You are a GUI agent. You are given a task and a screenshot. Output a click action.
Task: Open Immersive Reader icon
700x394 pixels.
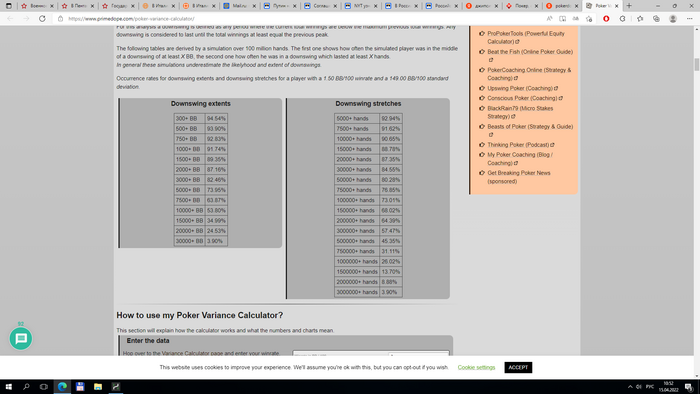point(562,19)
